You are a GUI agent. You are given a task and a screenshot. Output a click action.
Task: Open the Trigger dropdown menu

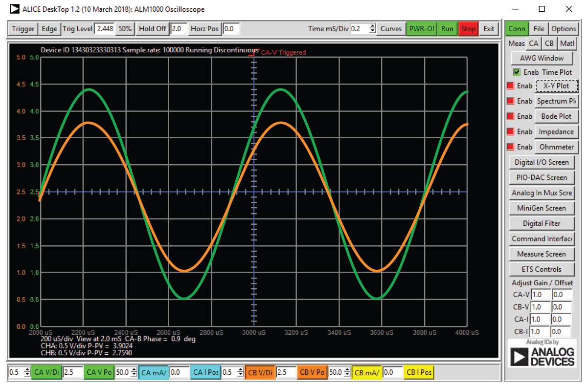click(x=23, y=29)
